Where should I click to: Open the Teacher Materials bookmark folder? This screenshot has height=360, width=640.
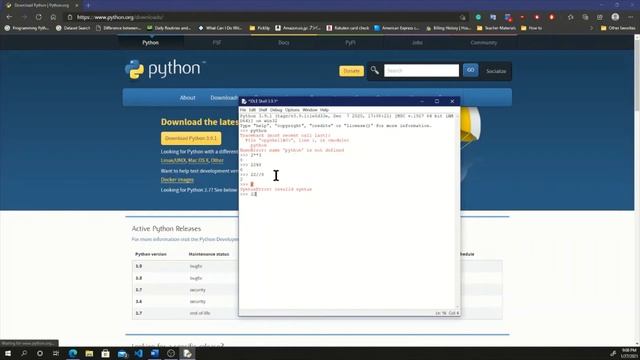coord(496,28)
